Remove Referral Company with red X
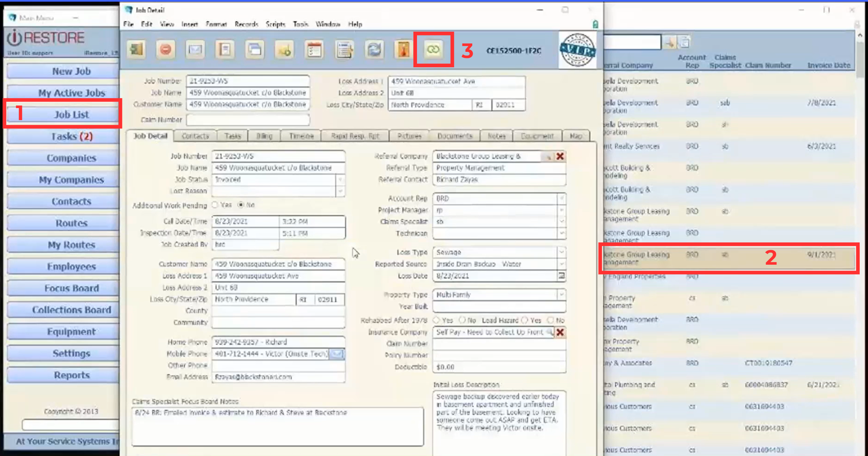 [560, 156]
